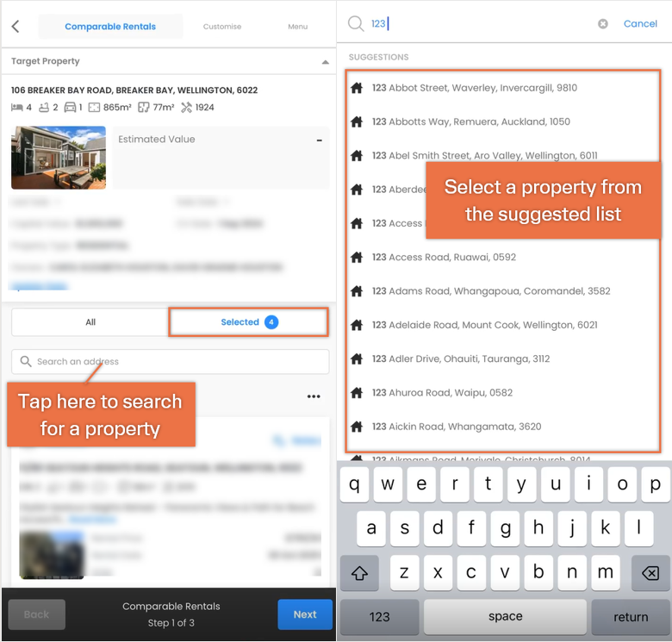672x642 pixels.
Task: Collapse the Target Property section
Action: tap(326, 62)
